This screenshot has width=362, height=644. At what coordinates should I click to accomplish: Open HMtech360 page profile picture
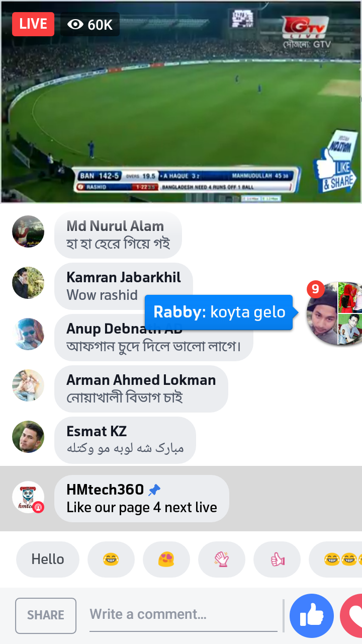pyautogui.click(x=28, y=498)
